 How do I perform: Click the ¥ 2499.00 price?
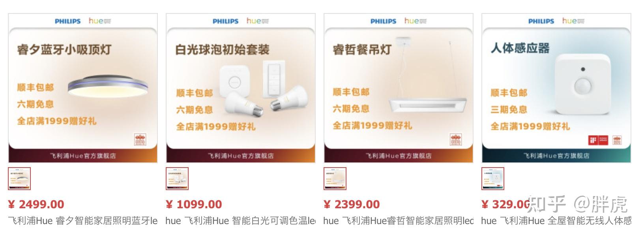pos(36,204)
